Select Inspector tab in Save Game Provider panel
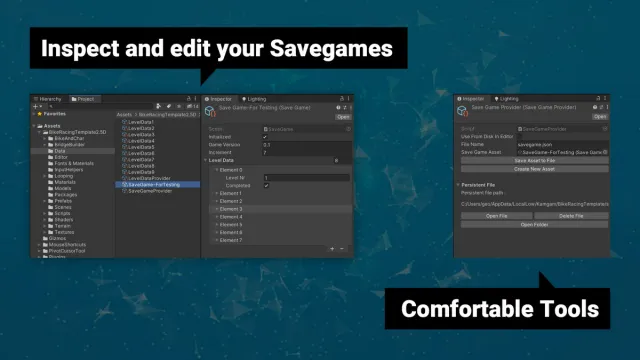Screen dimensions: 640x360 coord(471,98)
